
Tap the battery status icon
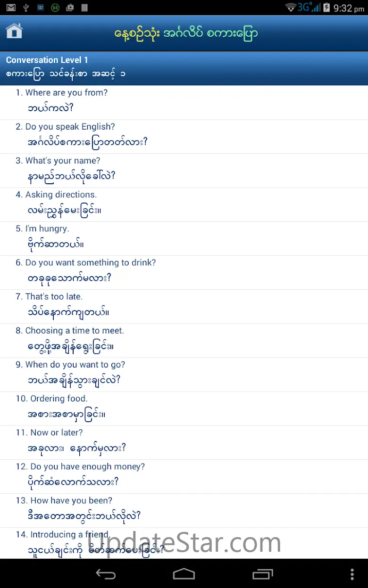pos(326,8)
